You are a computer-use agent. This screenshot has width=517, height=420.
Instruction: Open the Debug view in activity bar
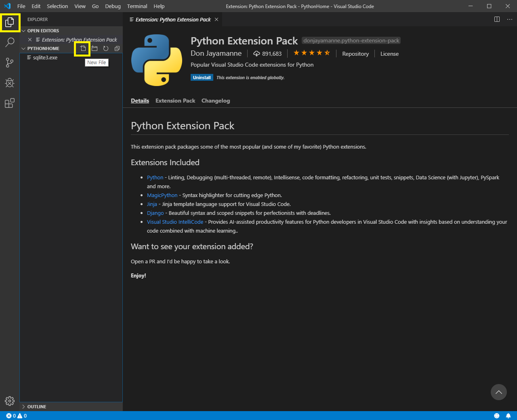tap(10, 83)
